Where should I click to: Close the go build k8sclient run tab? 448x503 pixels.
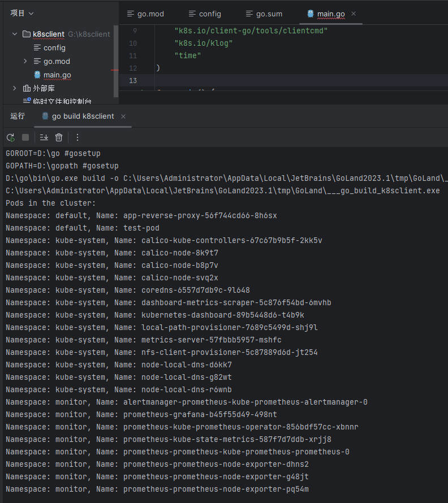123,116
